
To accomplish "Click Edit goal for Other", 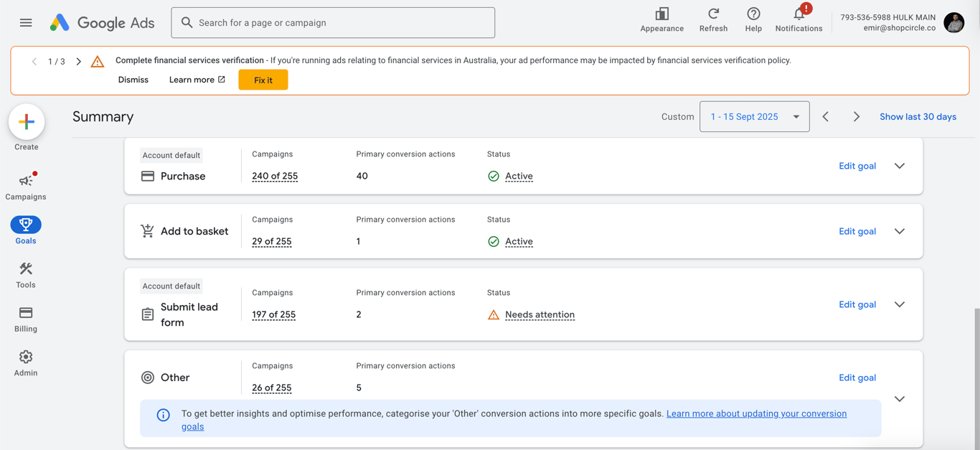I will coord(857,378).
